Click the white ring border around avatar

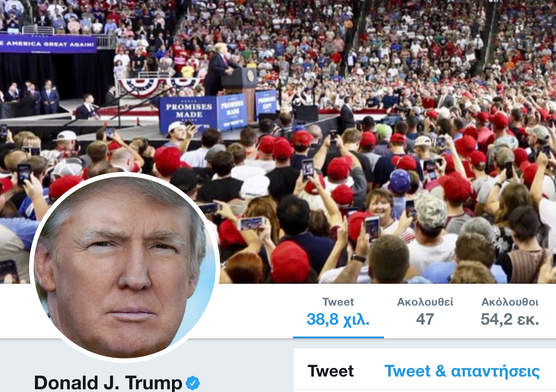click(x=125, y=174)
